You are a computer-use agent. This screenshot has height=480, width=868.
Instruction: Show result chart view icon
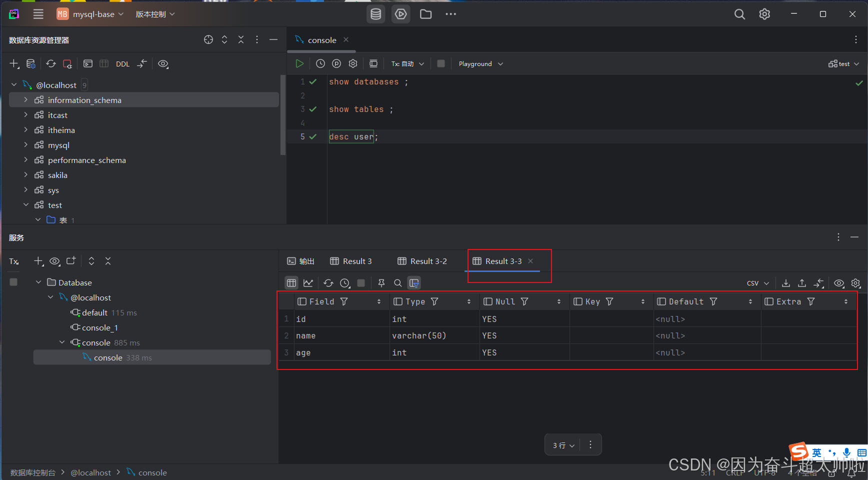point(308,283)
